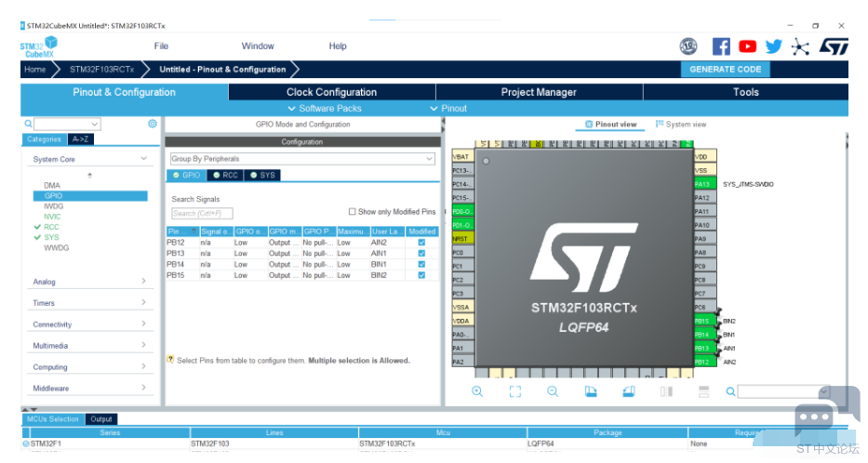Select DMA under System Core
This screenshot has height=463, width=868.
[52, 185]
